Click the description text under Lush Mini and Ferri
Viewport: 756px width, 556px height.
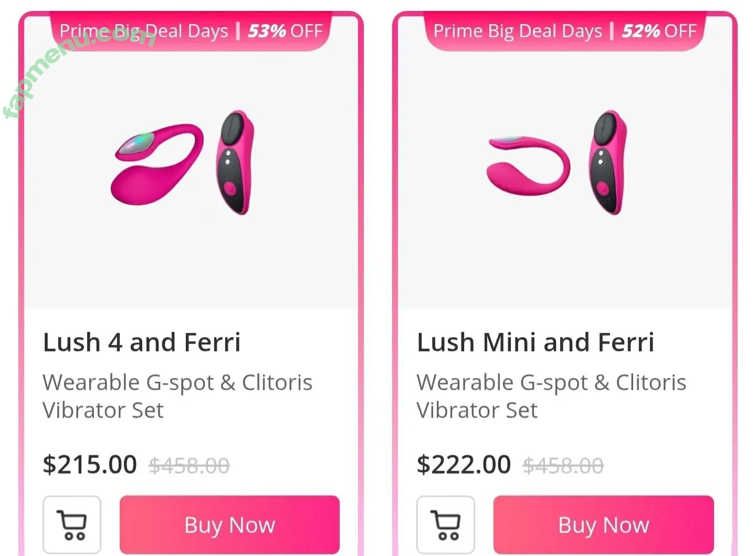point(551,396)
